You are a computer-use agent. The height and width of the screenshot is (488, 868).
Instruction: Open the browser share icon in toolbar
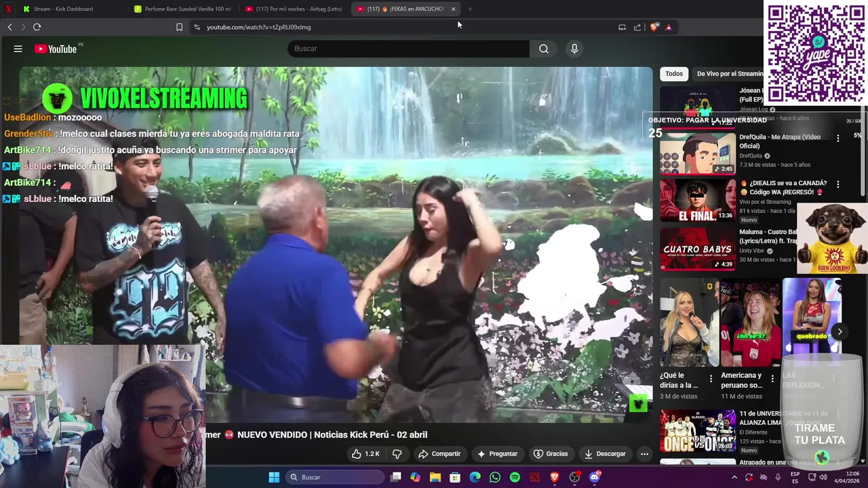[x=637, y=27]
